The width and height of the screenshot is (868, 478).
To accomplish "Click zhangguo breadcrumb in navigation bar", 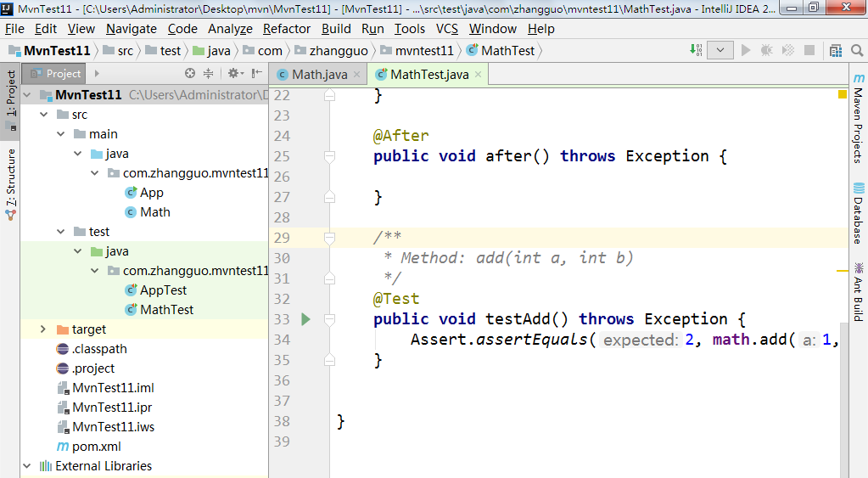I will click(x=331, y=51).
